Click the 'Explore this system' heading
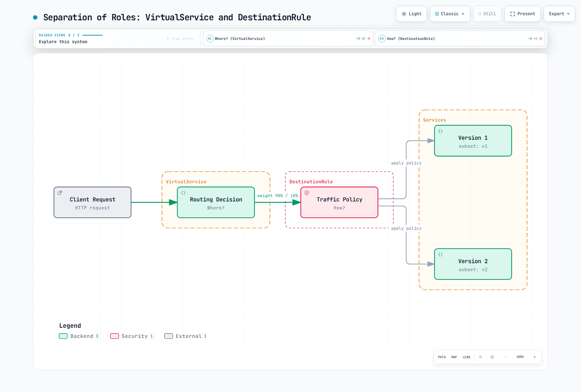The width and height of the screenshot is (581, 392). click(x=63, y=42)
